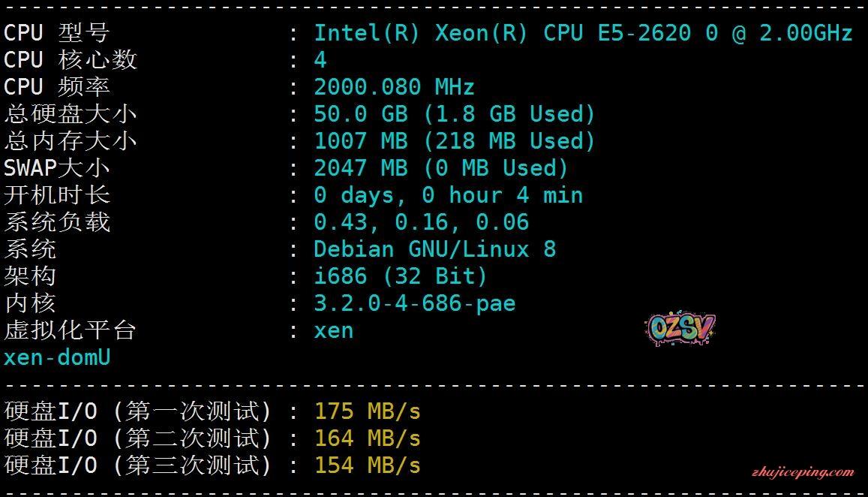Click the first disk I/O result 175 MB/s
This screenshot has width=868, height=497.
[367, 411]
